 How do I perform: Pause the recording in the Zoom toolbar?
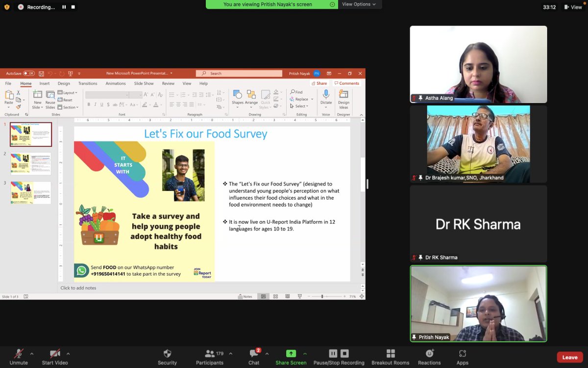333,353
